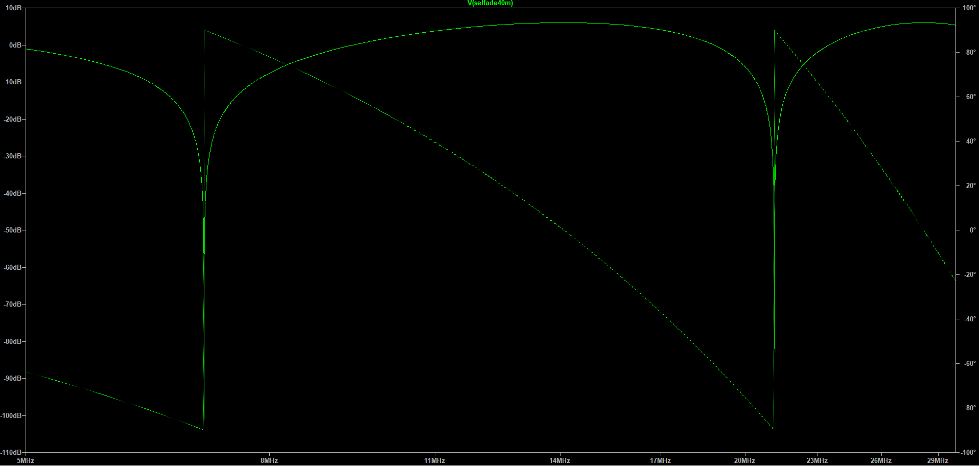Click the -20° phase axis label

point(970,275)
